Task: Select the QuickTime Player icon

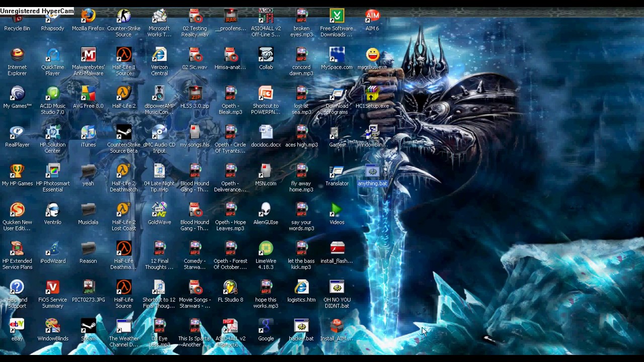Action: coord(53,61)
